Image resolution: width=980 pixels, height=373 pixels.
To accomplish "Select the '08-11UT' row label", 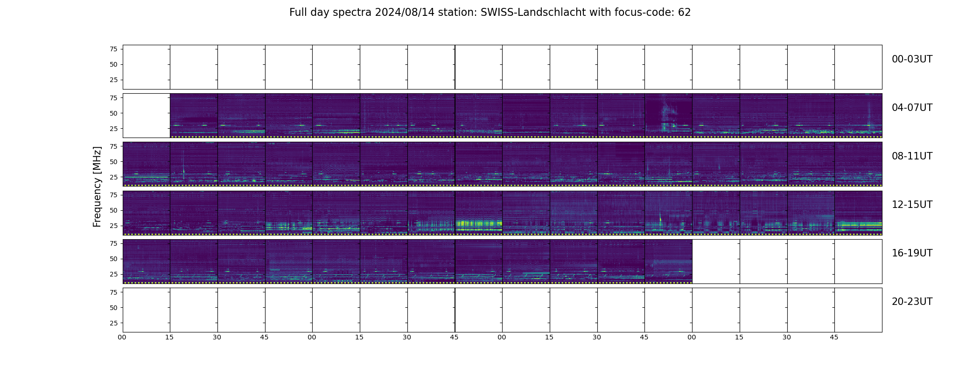I will (912, 156).
